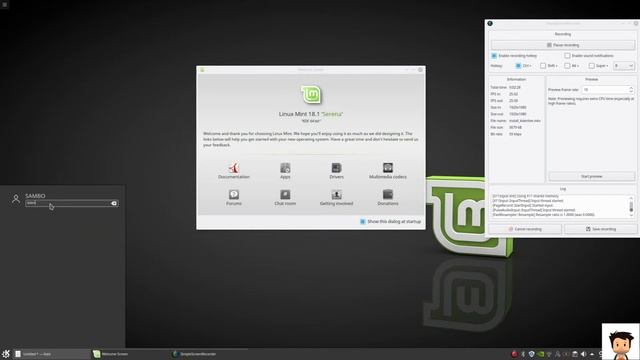Toggle Show this dialog at startup
Viewport: 640px width, 360px height.
[x=362, y=221]
